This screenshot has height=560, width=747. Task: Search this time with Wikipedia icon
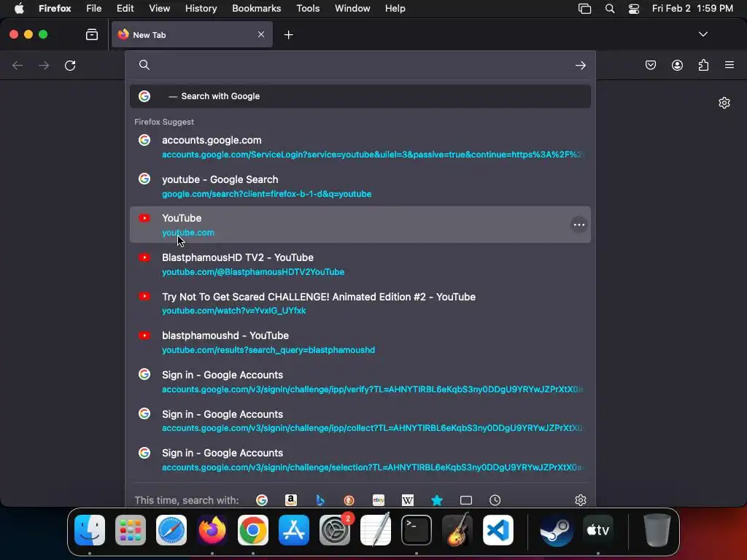[407, 500]
